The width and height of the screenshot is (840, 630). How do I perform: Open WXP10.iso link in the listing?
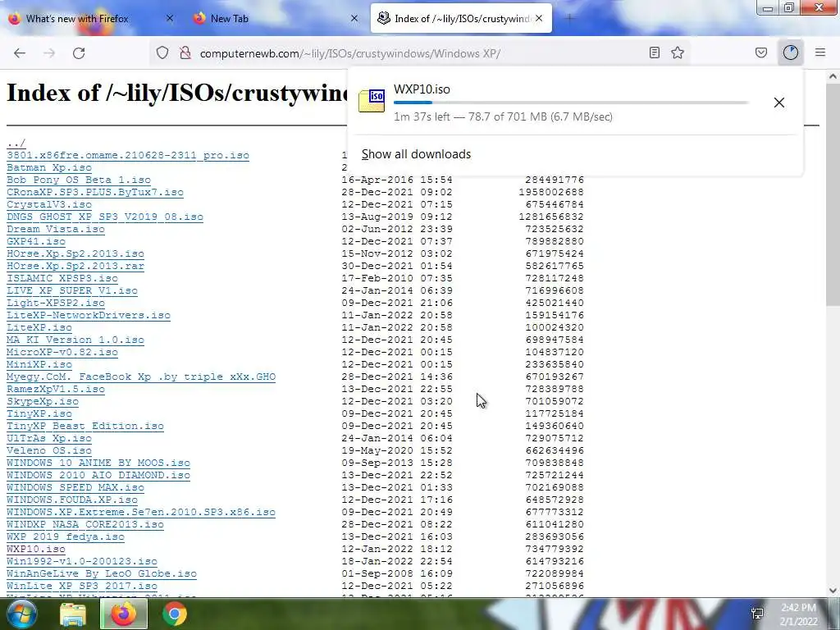click(x=36, y=549)
